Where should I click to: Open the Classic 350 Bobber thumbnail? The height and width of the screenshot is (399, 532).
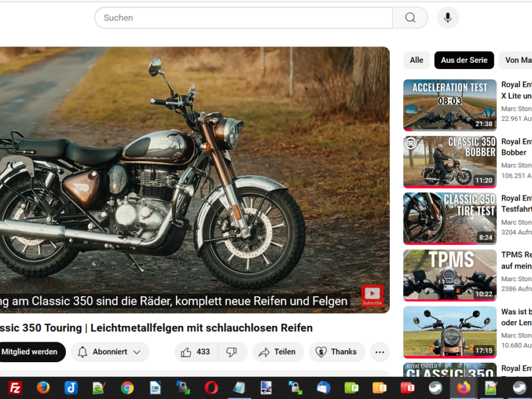tap(450, 162)
